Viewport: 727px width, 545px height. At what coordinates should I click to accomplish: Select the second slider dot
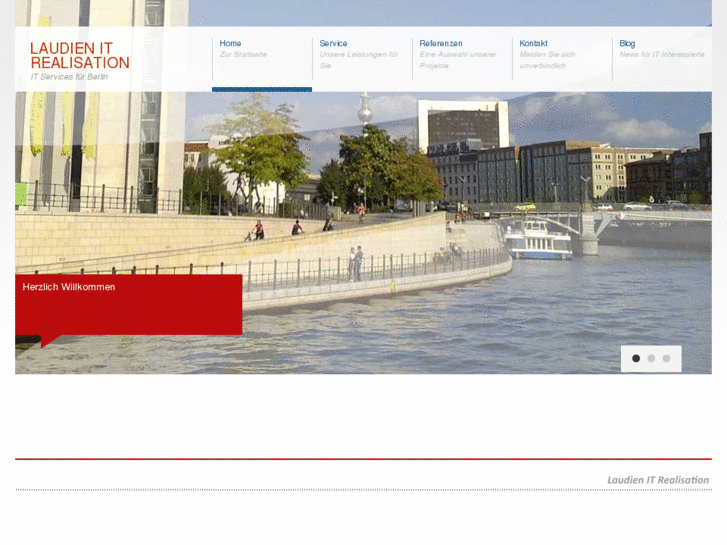tap(651, 359)
